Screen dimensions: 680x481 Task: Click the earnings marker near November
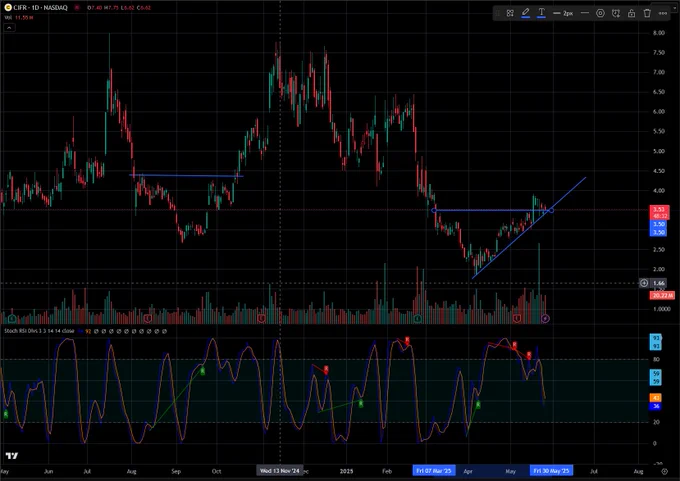(262, 319)
